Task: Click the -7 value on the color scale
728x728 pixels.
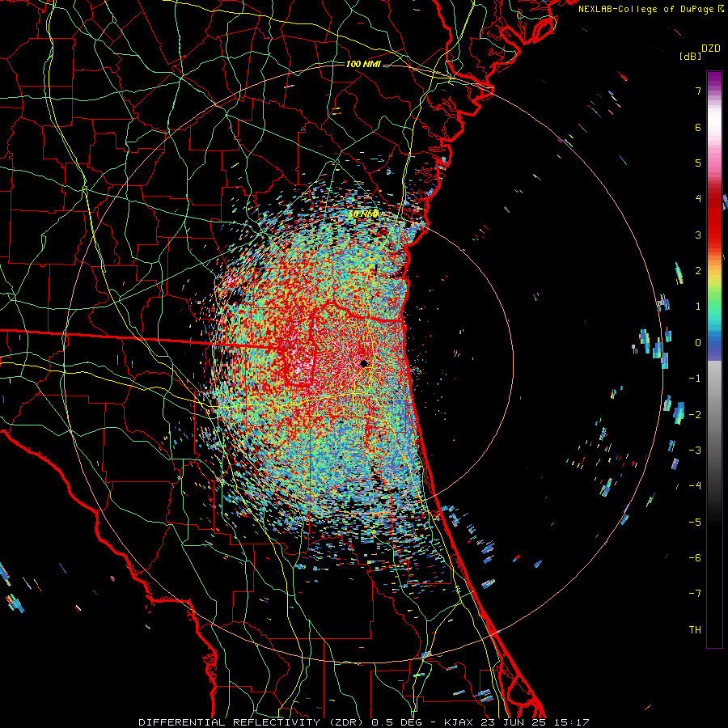Action: tap(695, 594)
